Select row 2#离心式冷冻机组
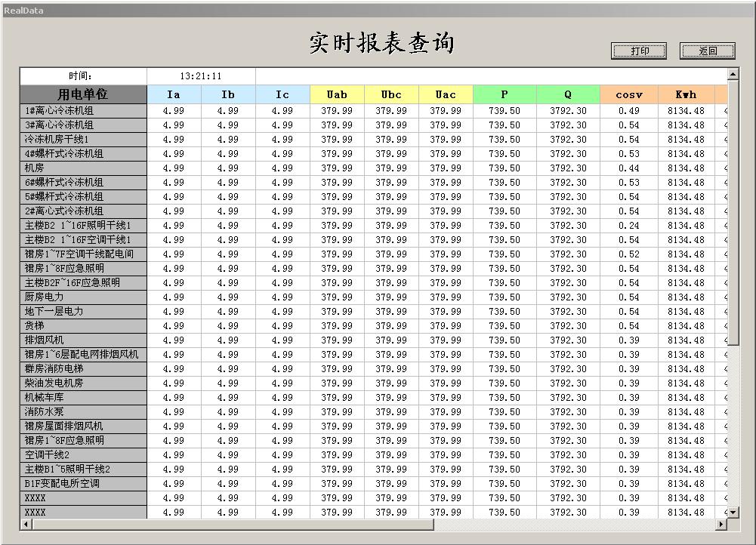The height and width of the screenshot is (545, 756). coord(83,211)
